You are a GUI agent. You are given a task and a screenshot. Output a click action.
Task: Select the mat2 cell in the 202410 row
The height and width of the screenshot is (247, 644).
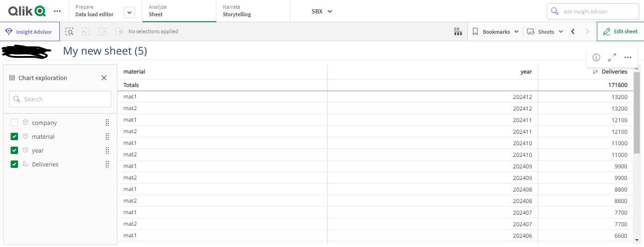click(223, 154)
